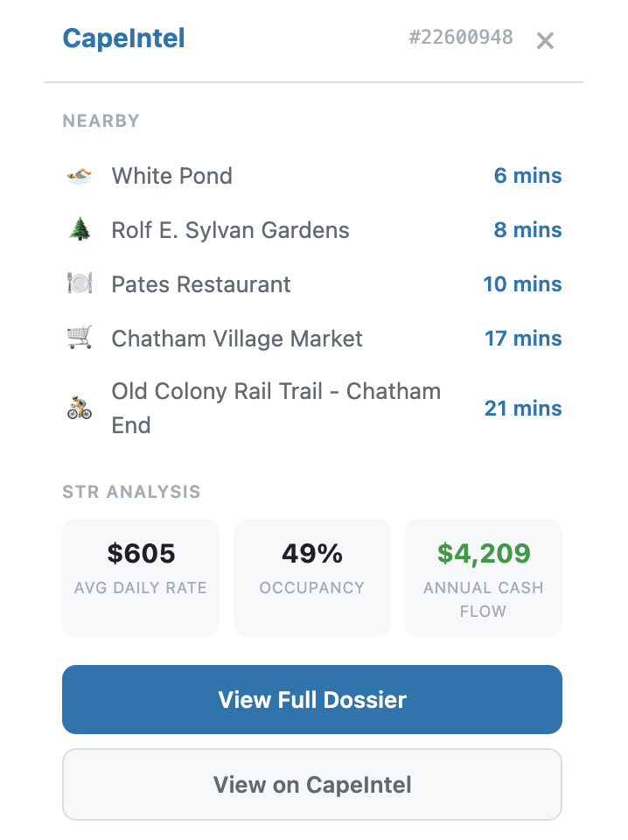The width and height of the screenshot is (628, 840).
Task: Select the cyclist icon for Old Colony Rail Trail
Action: point(79,407)
